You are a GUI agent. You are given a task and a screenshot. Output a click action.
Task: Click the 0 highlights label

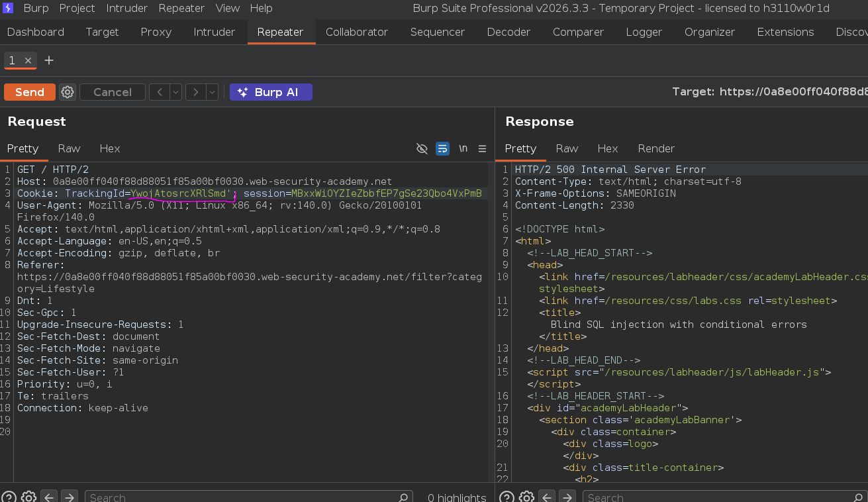click(x=457, y=497)
